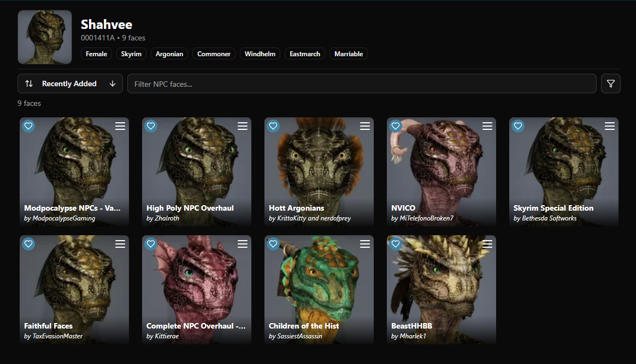Select the Skyrim tag
Viewport: 636px width, 364px height.
click(132, 54)
